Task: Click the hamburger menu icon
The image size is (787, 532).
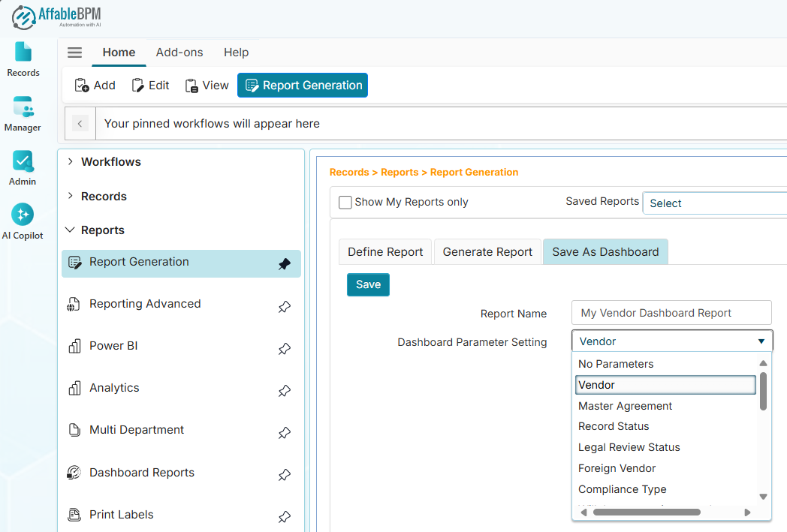Action: [x=74, y=53]
